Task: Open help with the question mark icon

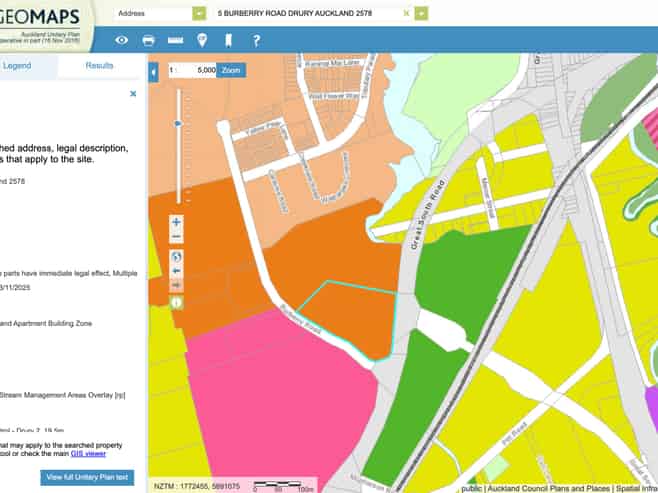Action: click(256, 41)
